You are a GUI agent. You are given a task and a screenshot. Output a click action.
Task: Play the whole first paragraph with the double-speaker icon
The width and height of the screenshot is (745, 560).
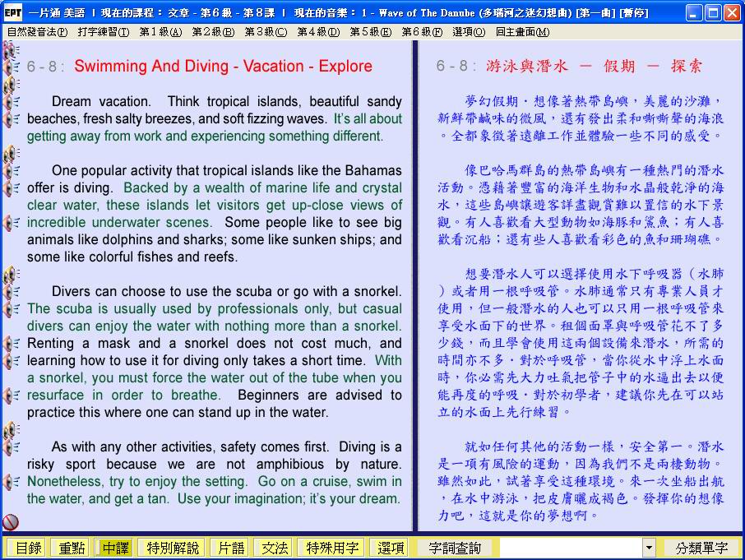pyautogui.click(x=12, y=85)
